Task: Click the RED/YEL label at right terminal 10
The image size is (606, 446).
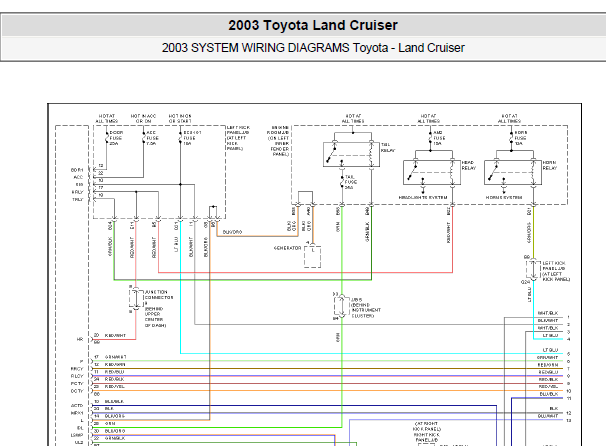Action: tap(548, 386)
